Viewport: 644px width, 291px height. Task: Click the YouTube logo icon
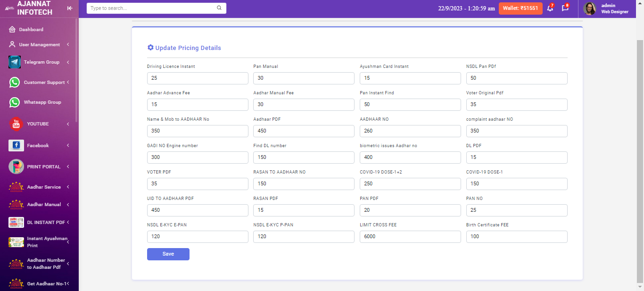point(16,124)
